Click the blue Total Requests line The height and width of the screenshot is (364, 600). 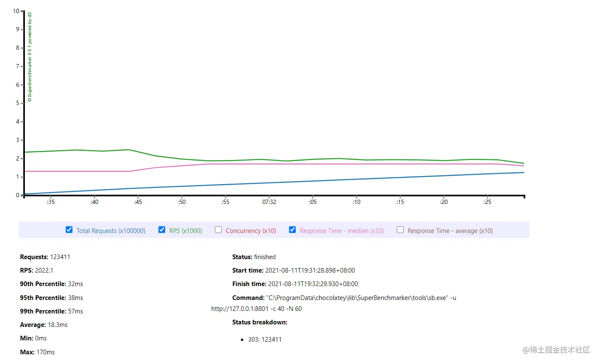(274, 183)
